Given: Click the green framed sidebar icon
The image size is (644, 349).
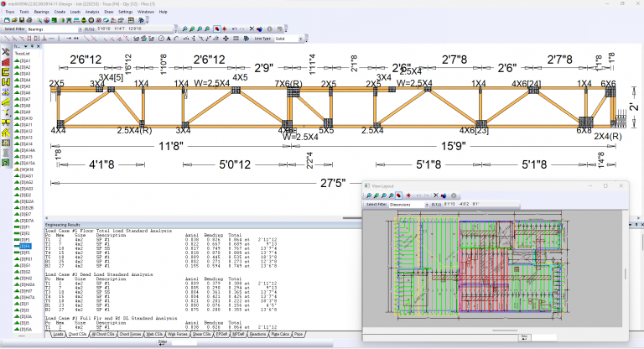Looking at the screenshot, I should 6,163.
